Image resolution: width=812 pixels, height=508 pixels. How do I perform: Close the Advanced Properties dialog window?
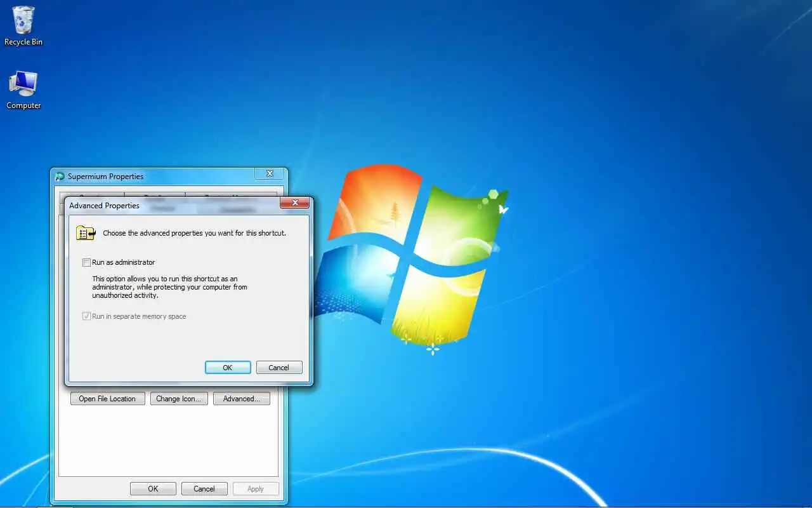[x=295, y=203]
